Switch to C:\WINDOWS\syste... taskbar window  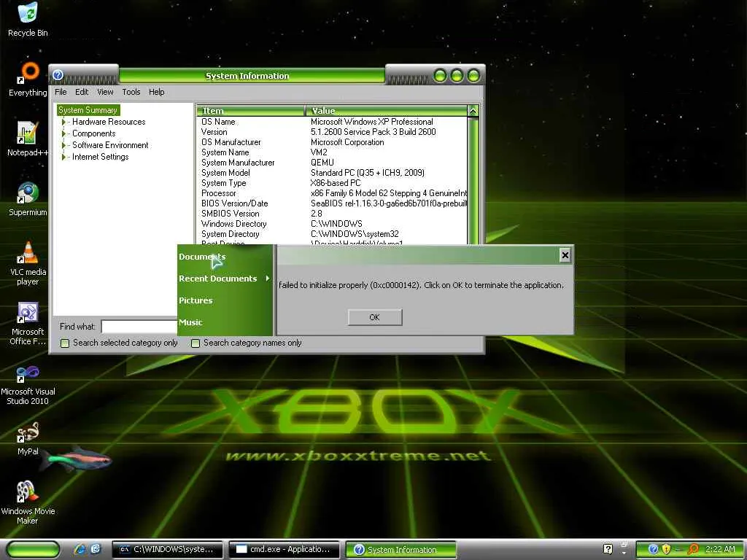[x=167, y=549]
